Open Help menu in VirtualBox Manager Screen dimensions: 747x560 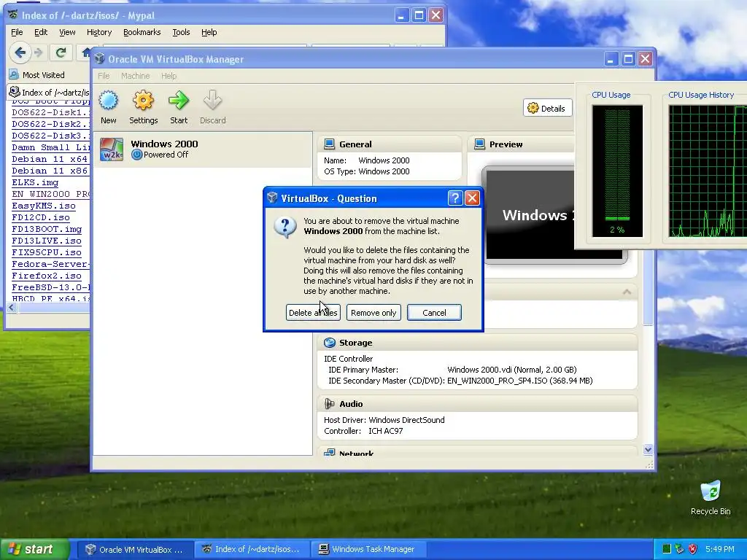pos(169,76)
